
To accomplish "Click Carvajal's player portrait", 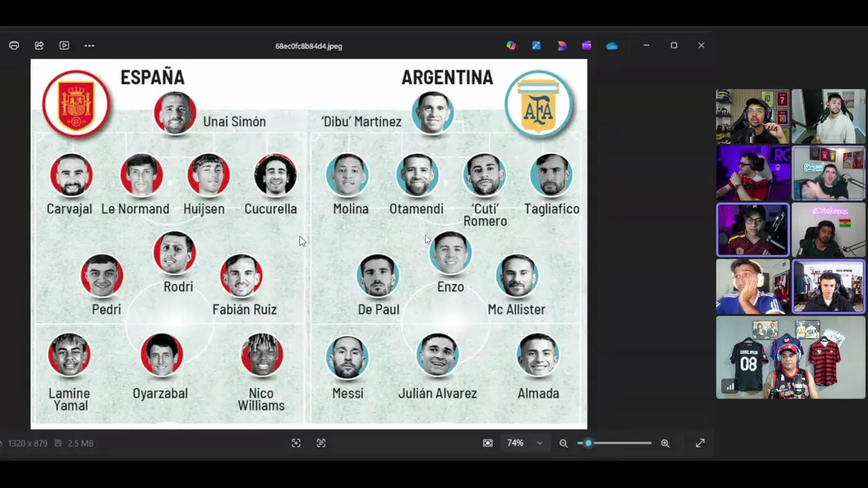I will [x=71, y=175].
